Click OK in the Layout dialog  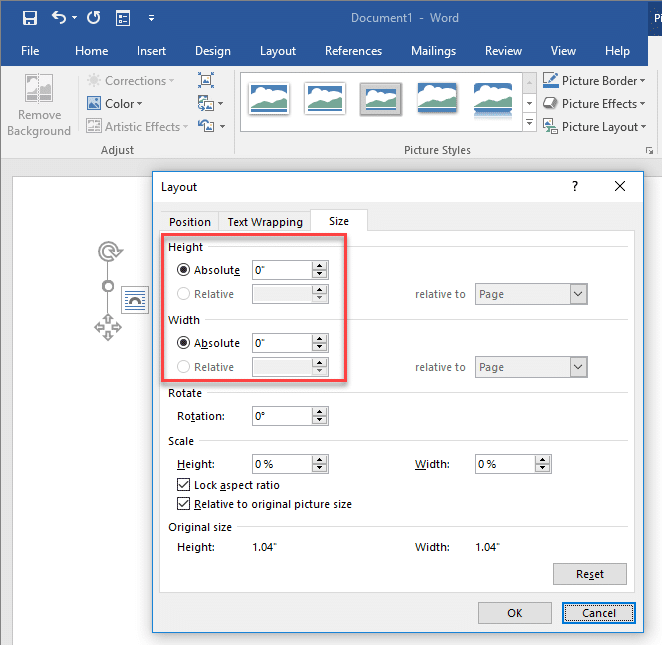tap(515, 613)
